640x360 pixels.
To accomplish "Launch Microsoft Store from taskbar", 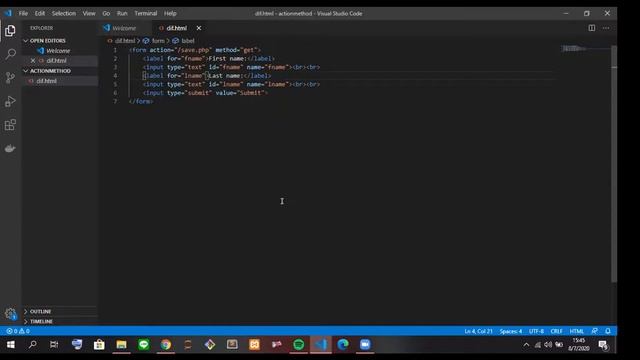I will click(x=99, y=345).
